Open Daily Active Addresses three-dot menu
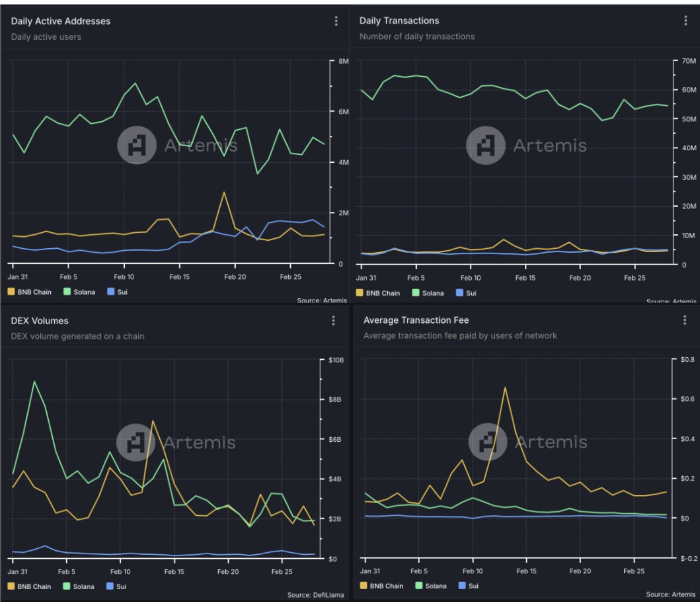The width and height of the screenshot is (700, 602). click(x=336, y=21)
